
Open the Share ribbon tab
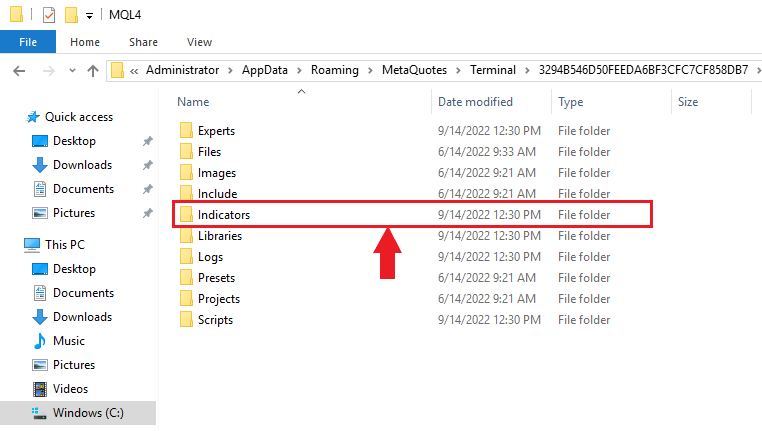pyautogui.click(x=143, y=42)
